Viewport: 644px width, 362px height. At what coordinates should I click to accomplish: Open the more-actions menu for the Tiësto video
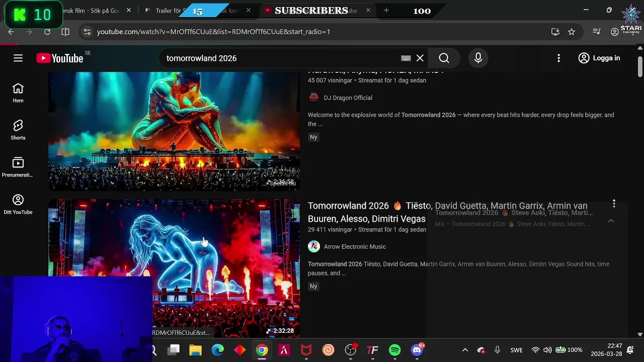614,204
